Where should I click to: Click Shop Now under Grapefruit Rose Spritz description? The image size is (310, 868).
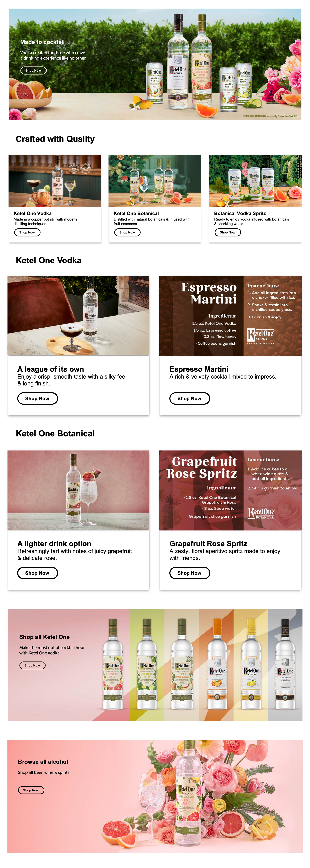[x=190, y=573]
